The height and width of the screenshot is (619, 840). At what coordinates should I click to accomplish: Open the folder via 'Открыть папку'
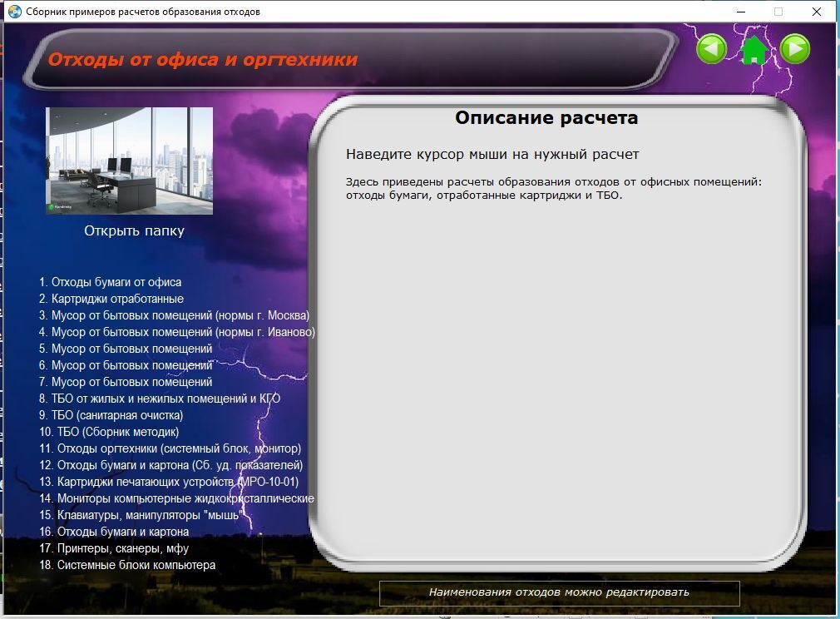(x=134, y=231)
